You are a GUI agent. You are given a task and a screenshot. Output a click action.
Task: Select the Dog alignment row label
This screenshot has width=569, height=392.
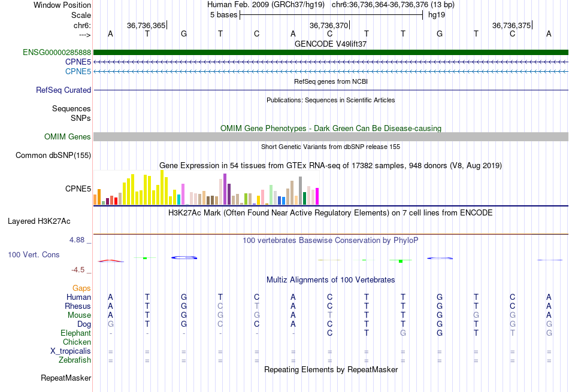pos(84,324)
